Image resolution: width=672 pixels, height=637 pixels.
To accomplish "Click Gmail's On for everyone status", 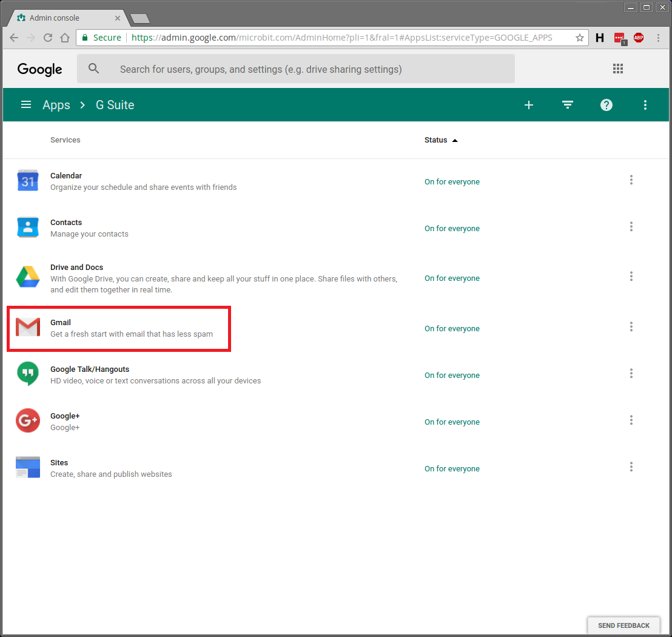I will pos(452,328).
